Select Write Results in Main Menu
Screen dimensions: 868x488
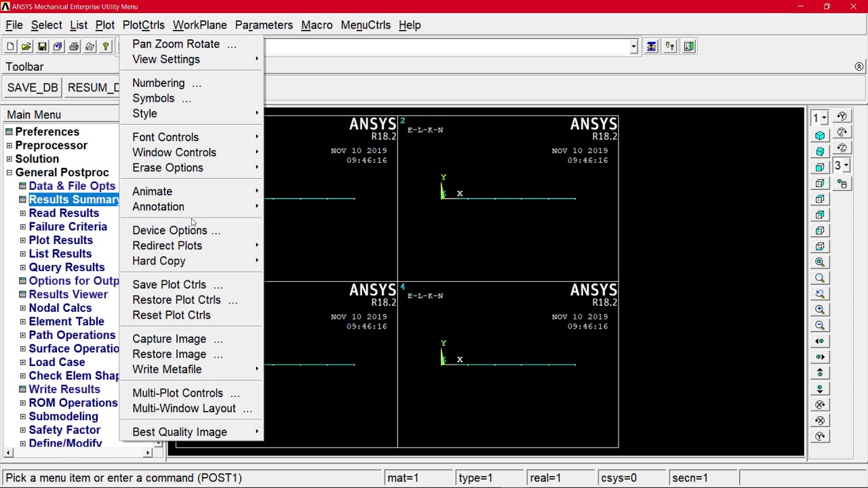(x=64, y=390)
